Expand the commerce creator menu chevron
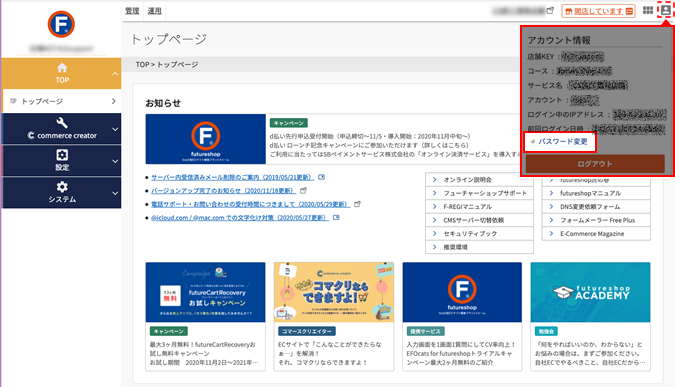This screenshot has height=387, width=675. coord(115,129)
